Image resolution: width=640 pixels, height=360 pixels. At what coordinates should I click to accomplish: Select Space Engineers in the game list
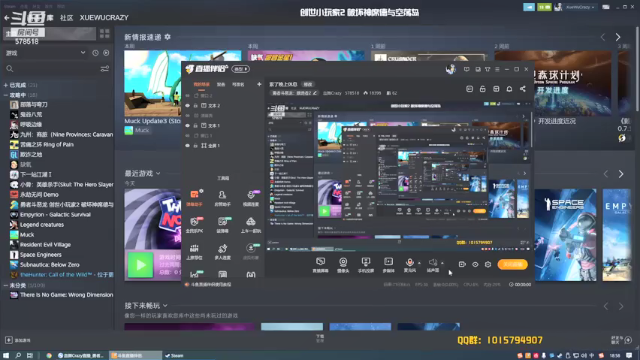click(x=40, y=255)
